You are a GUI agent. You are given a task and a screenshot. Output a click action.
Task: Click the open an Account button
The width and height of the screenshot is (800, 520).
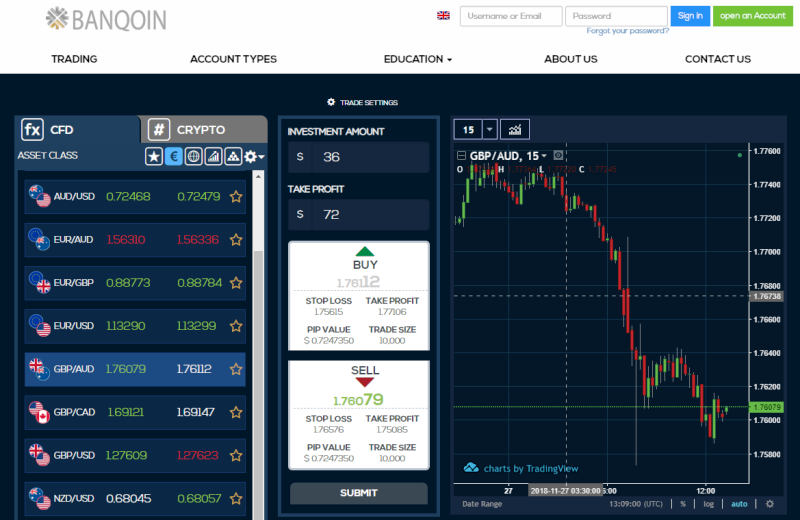pyautogui.click(x=753, y=16)
